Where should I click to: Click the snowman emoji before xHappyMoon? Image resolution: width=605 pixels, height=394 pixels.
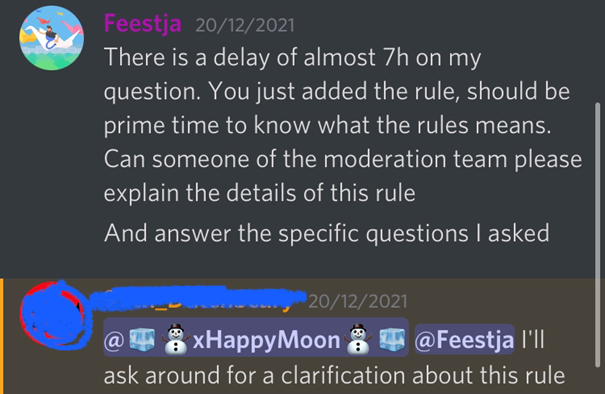(x=176, y=339)
